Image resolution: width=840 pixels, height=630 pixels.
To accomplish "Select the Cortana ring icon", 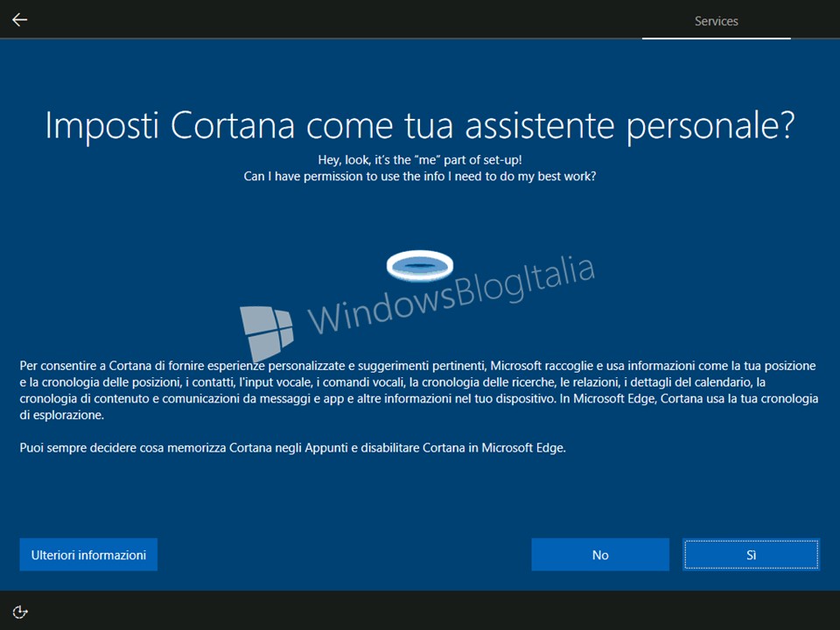I will (420, 265).
